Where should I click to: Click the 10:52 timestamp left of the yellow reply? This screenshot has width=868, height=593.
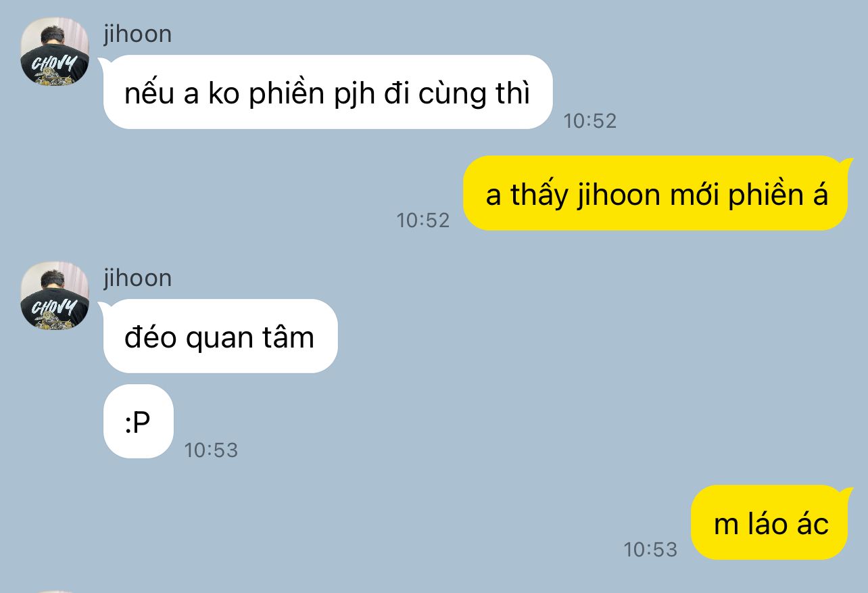(423, 220)
